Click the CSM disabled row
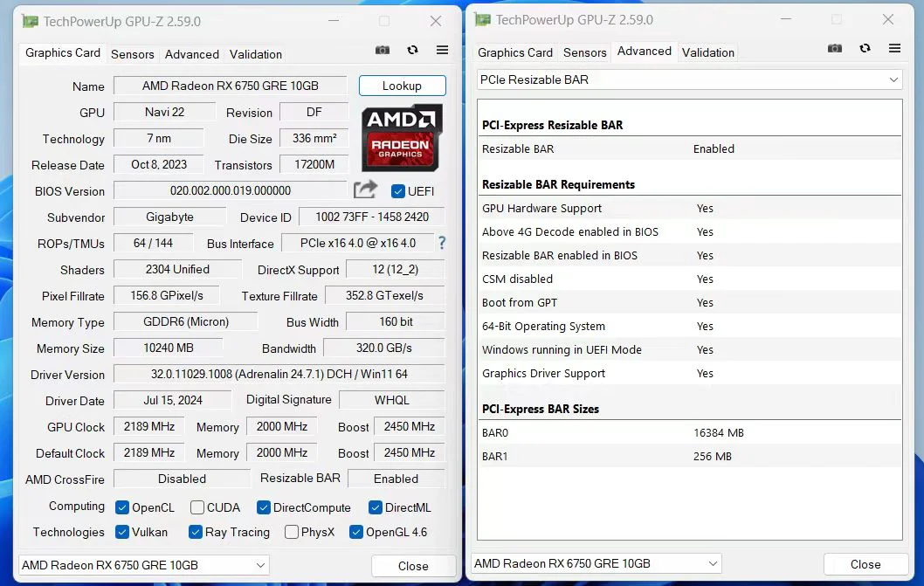The height and width of the screenshot is (586, 924). click(x=689, y=279)
